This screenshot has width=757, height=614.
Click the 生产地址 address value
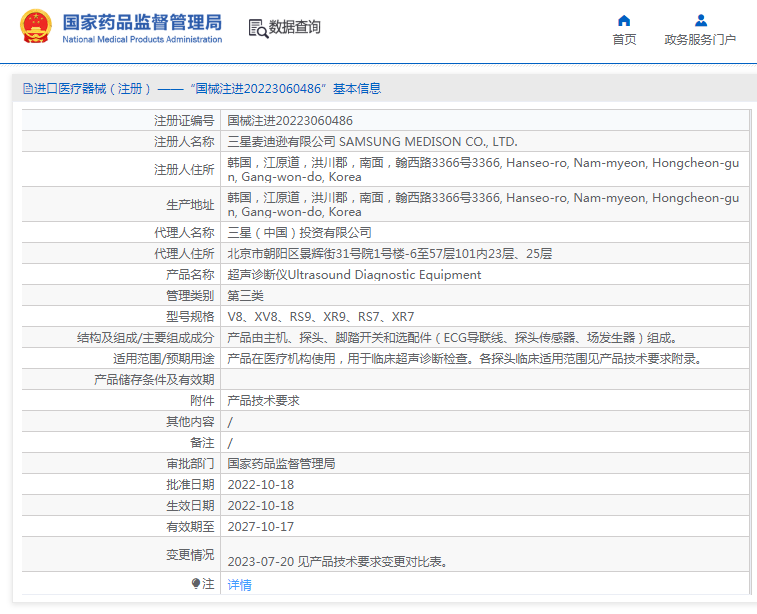(483, 205)
